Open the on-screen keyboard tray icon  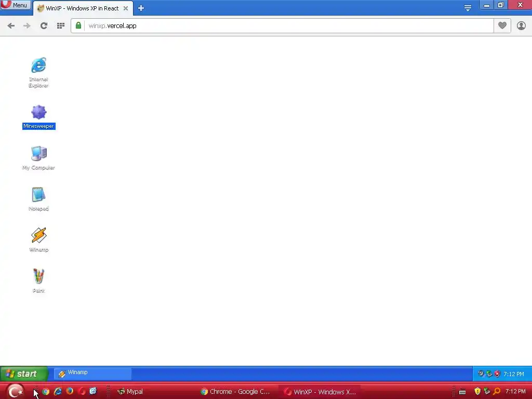pyautogui.click(x=462, y=392)
